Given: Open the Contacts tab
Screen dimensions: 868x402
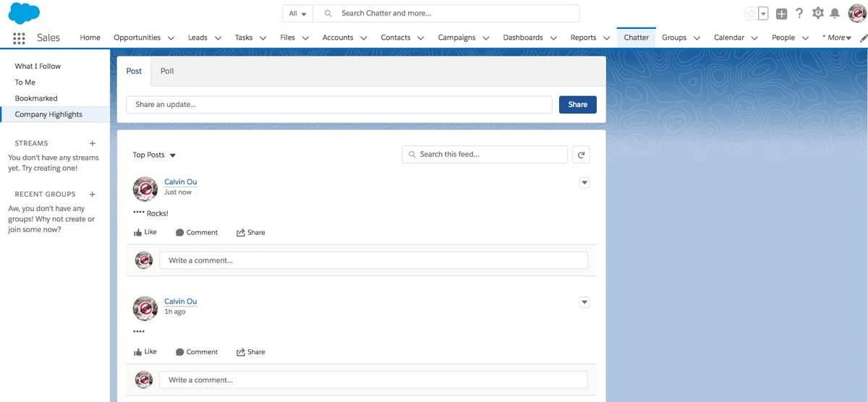Looking at the screenshot, I should point(396,38).
